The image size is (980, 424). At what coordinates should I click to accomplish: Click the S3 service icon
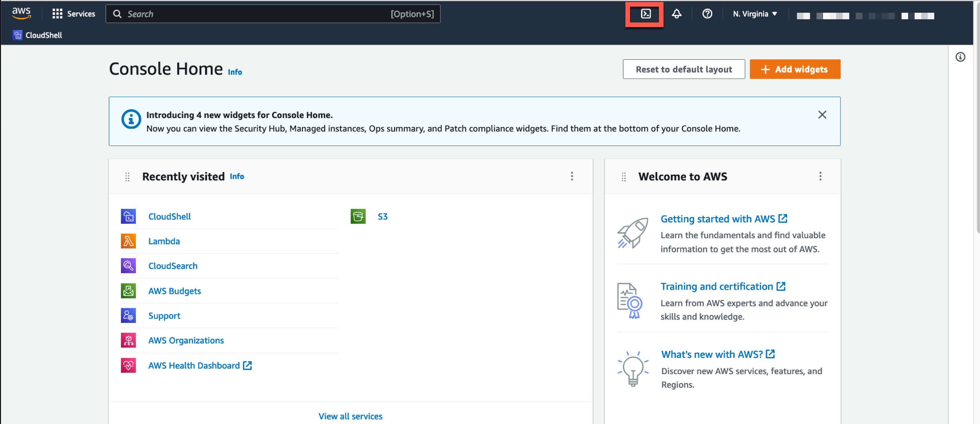[x=357, y=216]
